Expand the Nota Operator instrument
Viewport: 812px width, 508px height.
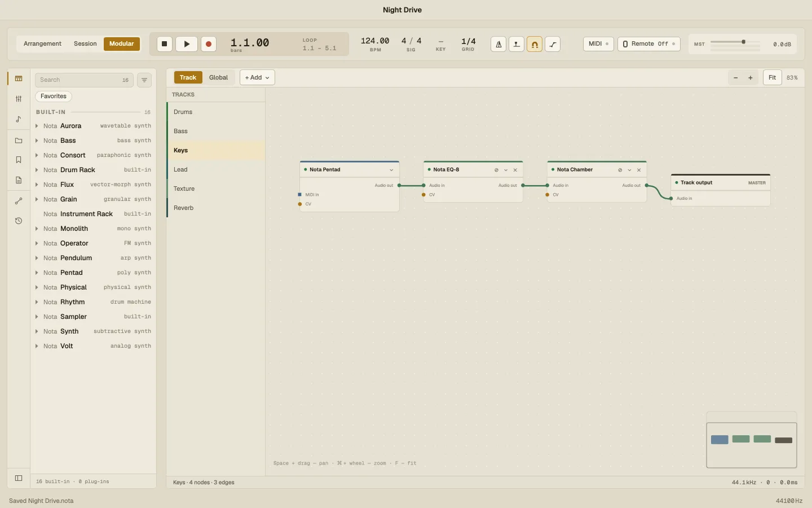click(x=37, y=243)
